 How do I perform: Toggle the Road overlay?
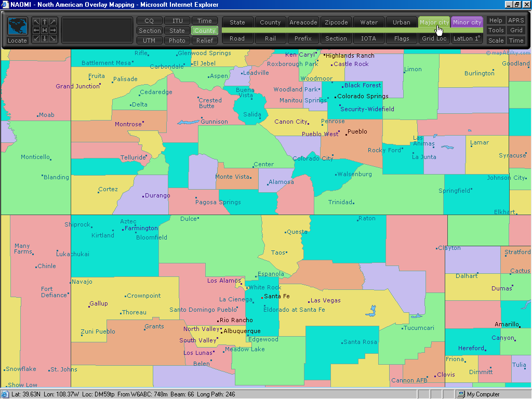coord(237,38)
